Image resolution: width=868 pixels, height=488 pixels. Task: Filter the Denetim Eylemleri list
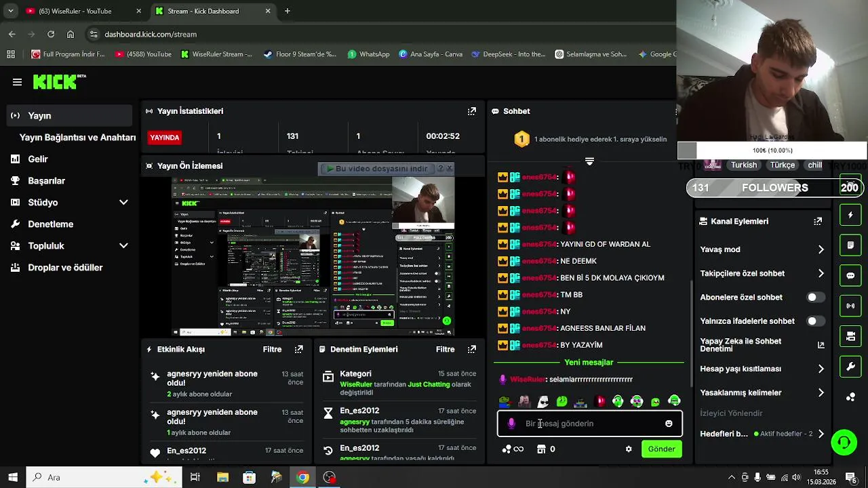pyautogui.click(x=445, y=349)
